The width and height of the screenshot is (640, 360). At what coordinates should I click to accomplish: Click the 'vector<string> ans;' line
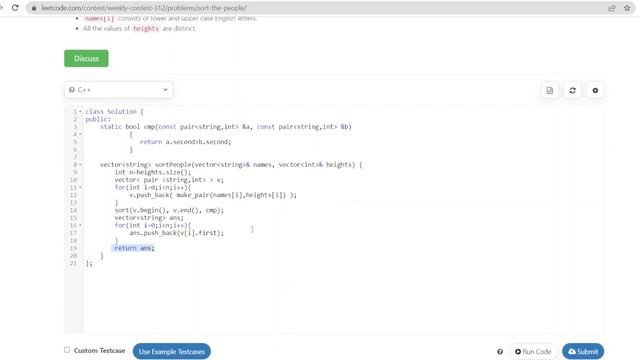click(x=149, y=218)
